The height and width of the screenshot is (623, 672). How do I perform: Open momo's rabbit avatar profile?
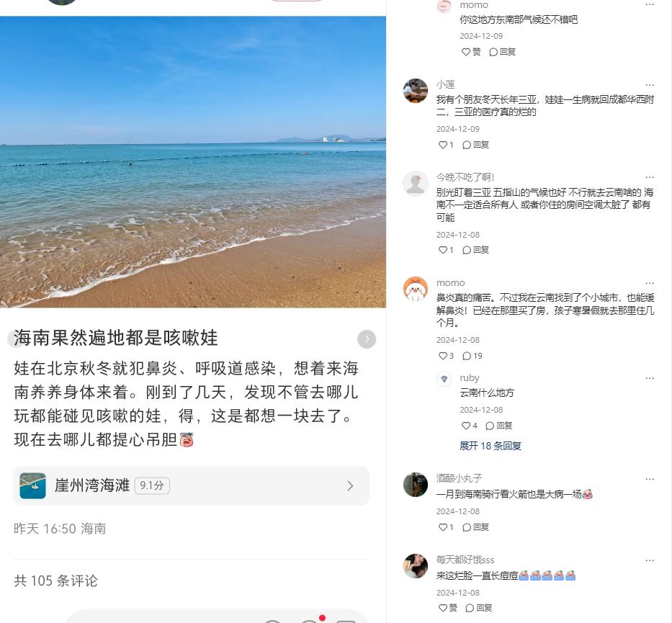[416, 289]
